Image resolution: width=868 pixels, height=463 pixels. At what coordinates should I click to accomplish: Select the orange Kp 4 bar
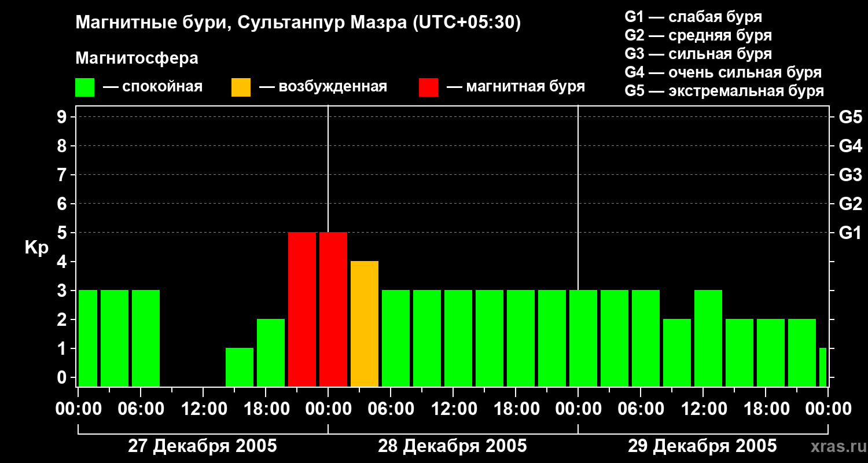pos(365,324)
